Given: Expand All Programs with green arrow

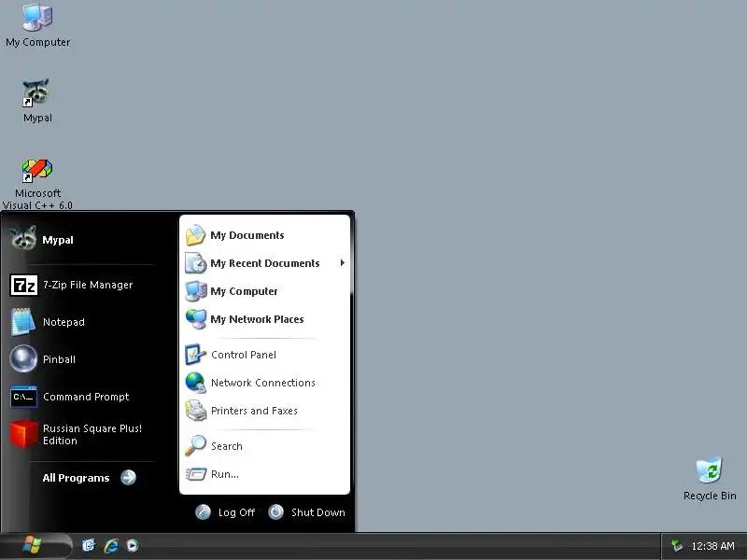Looking at the screenshot, I should (128, 477).
